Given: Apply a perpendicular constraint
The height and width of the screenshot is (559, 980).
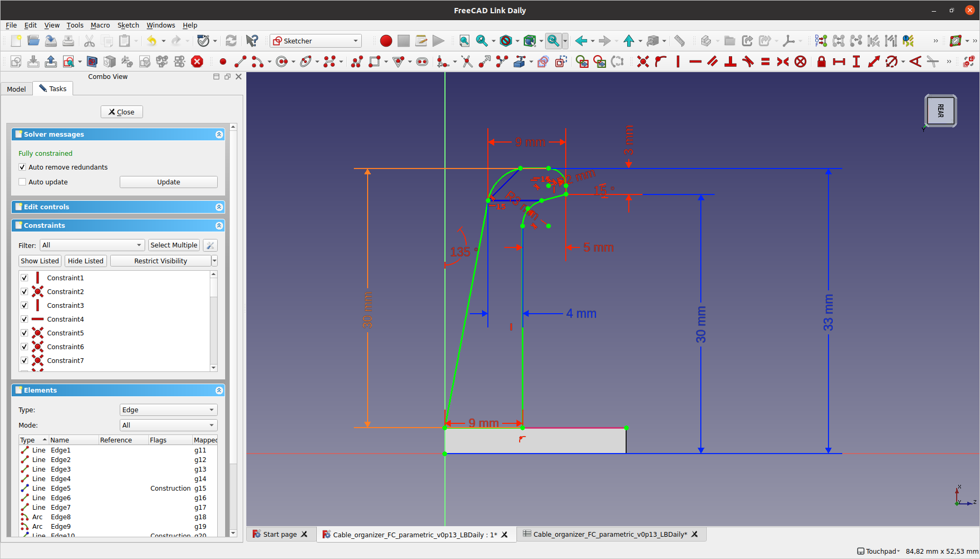Looking at the screenshot, I should pos(730,61).
